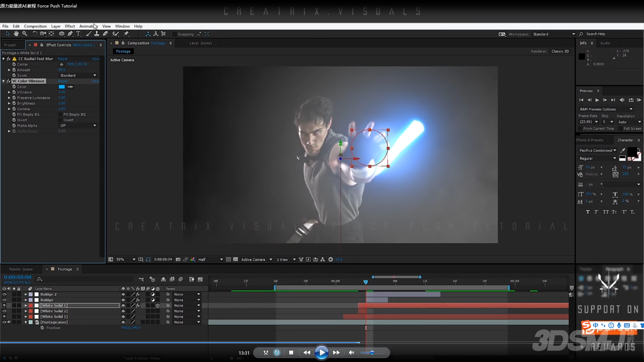Open the Pacifica Condensed font dropdown
Screen dimensions: 644x362
tap(598, 151)
